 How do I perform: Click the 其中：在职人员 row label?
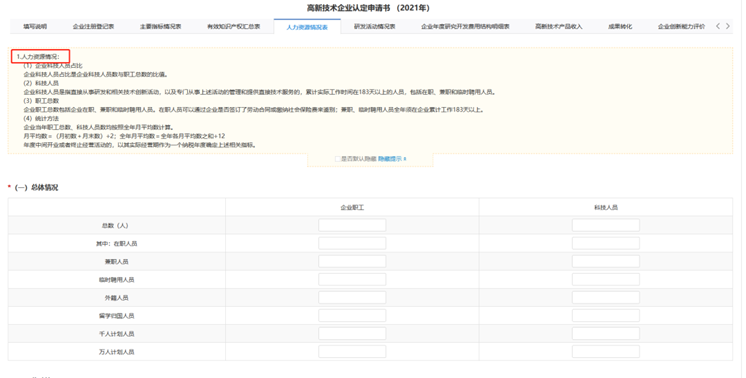(116, 243)
